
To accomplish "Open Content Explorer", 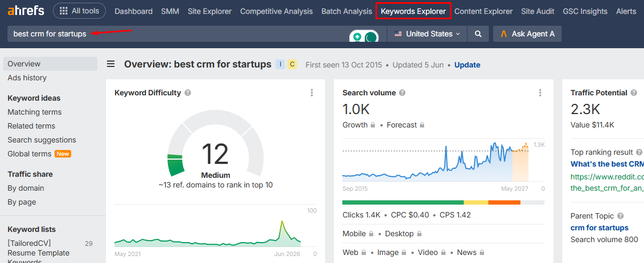I will pyautogui.click(x=484, y=11).
